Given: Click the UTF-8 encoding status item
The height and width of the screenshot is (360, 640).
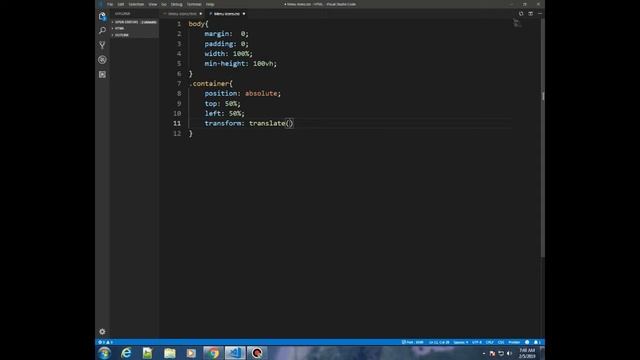Looking at the screenshot, I should pyautogui.click(x=477, y=342).
